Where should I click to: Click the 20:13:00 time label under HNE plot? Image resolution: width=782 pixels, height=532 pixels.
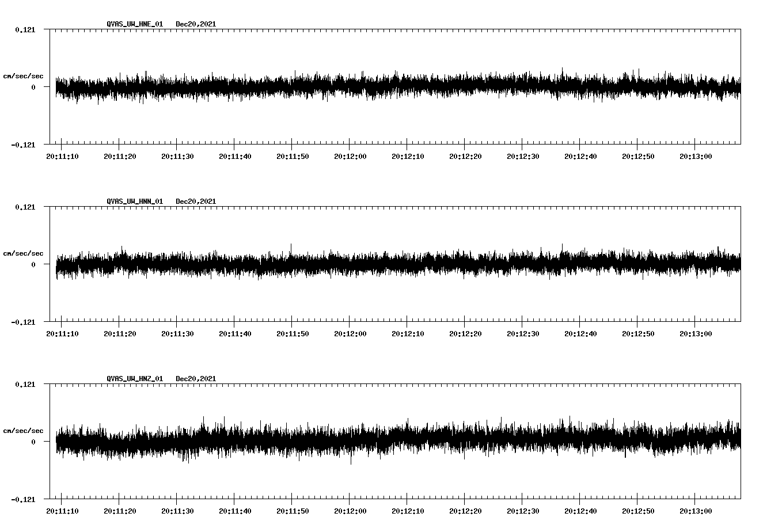(696, 156)
